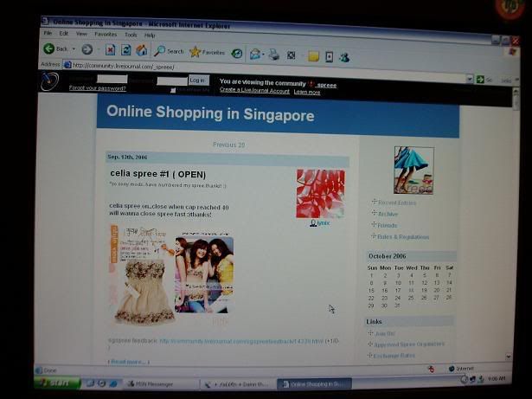Screen dimensions: 532x399
Task: Open Recent Entries in sidebar
Action: (397, 203)
